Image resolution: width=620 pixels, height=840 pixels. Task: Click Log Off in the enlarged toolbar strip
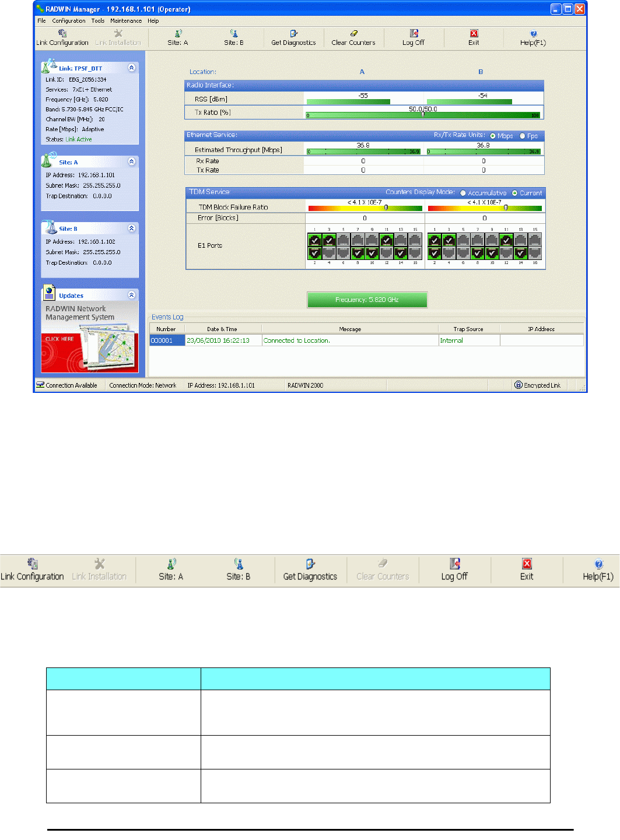pyautogui.click(x=454, y=570)
